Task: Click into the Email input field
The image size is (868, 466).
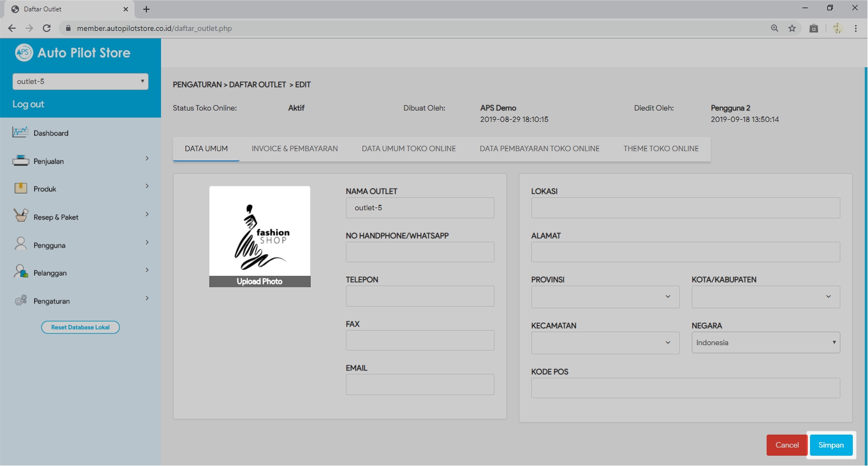Action: tap(420, 385)
